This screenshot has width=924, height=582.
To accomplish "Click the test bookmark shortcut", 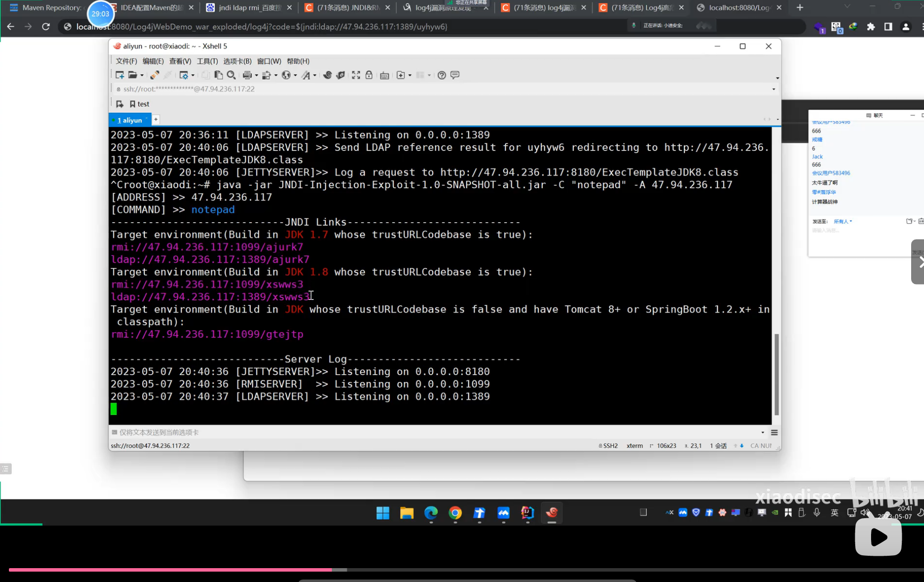I will pyautogui.click(x=139, y=104).
